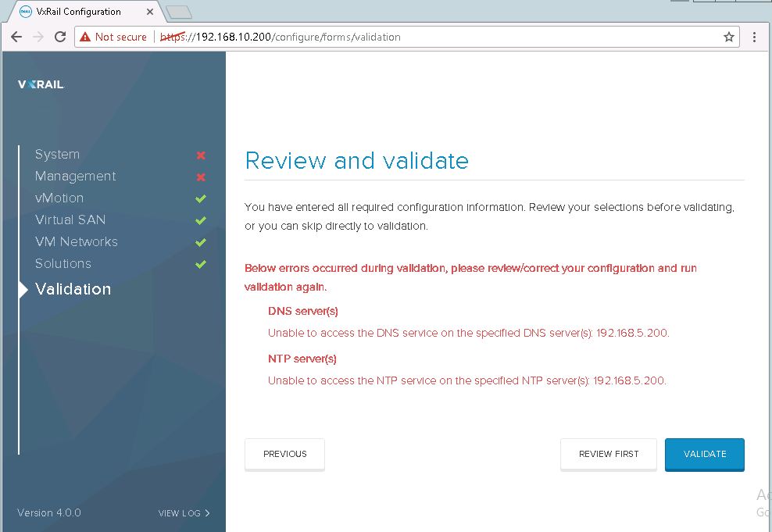Click the blue VALIDATE button
Image resolution: width=772 pixels, height=532 pixels.
click(x=705, y=454)
